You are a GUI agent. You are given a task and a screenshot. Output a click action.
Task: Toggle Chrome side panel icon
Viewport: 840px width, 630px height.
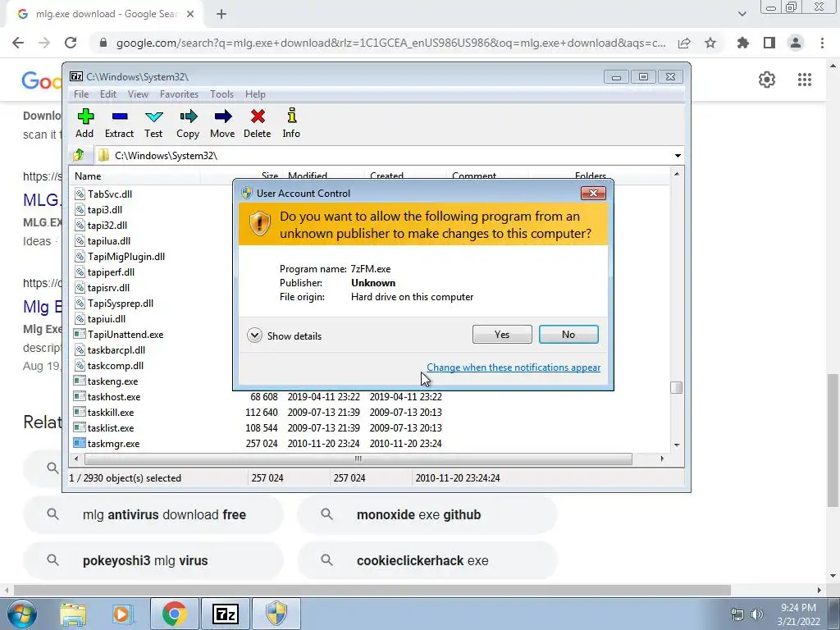[769, 43]
